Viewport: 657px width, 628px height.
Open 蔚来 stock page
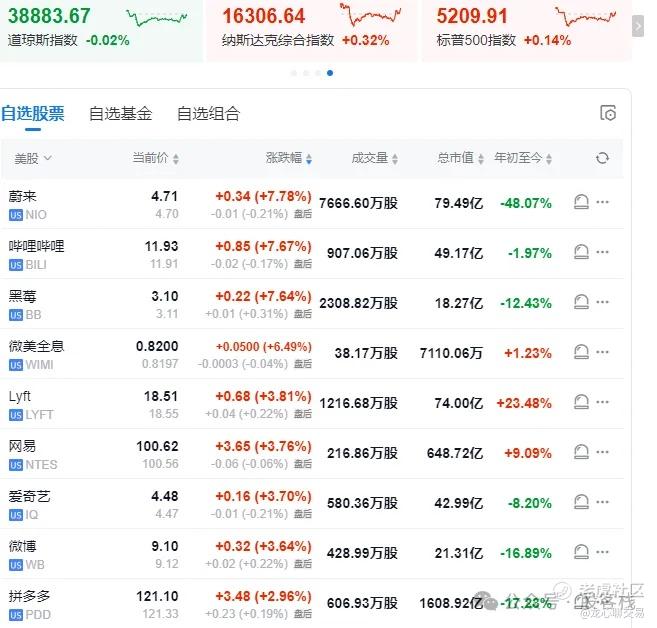click(x=23, y=196)
